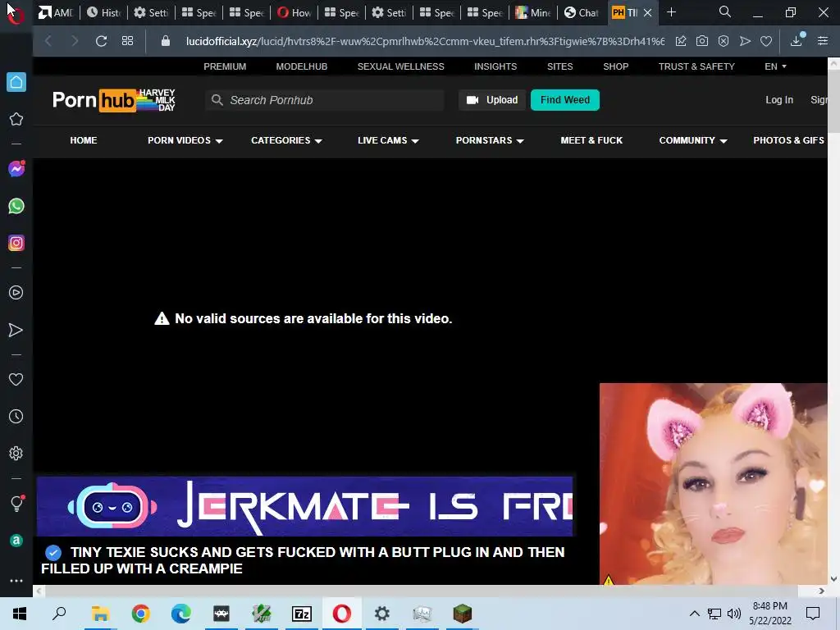Open the SHOP link
The width and height of the screenshot is (840, 630).
pyautogui.click(x=615, y=66)
